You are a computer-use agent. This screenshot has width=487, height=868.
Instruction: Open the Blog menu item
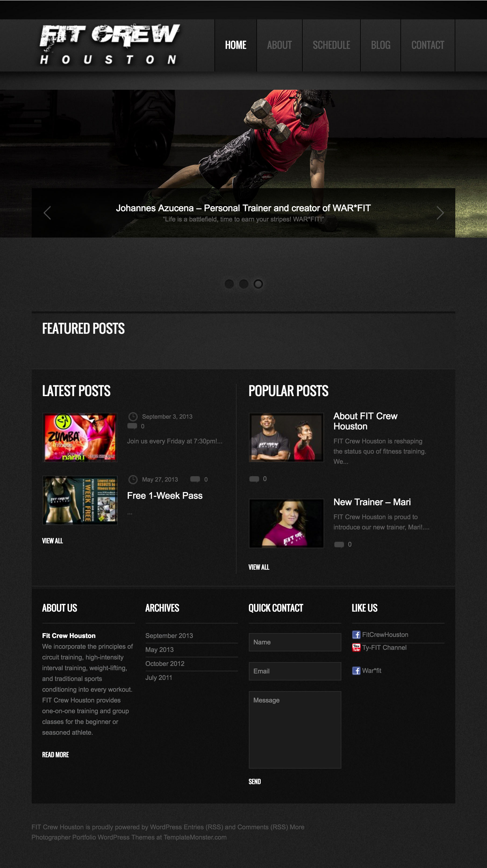click(x=381, y=45)
